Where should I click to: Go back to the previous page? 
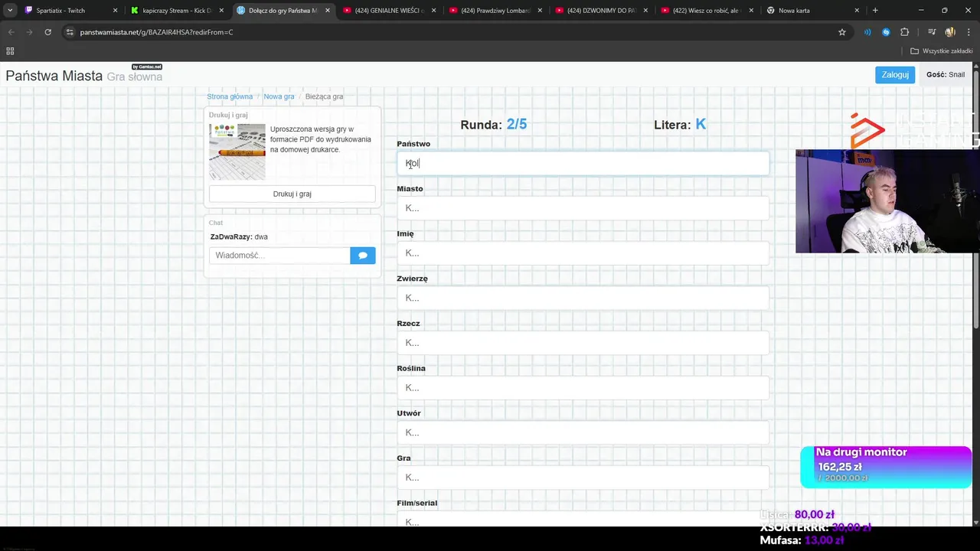tap(11, 32)
